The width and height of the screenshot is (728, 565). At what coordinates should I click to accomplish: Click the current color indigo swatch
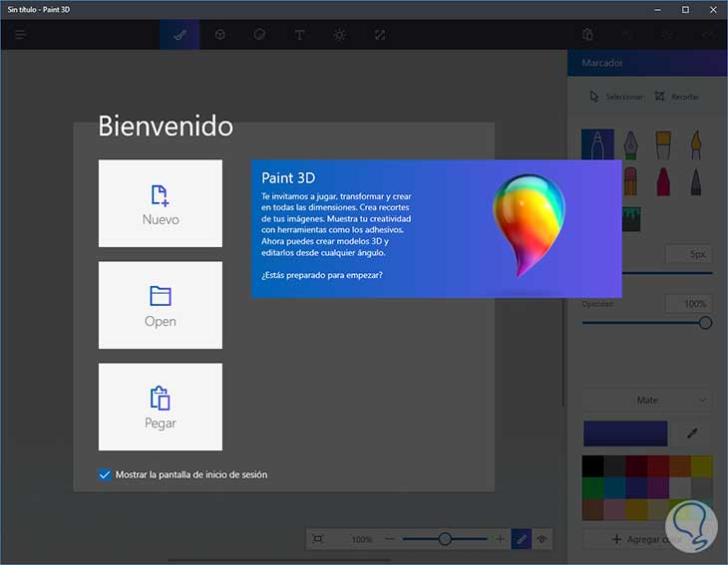click(x=625, y=433)
